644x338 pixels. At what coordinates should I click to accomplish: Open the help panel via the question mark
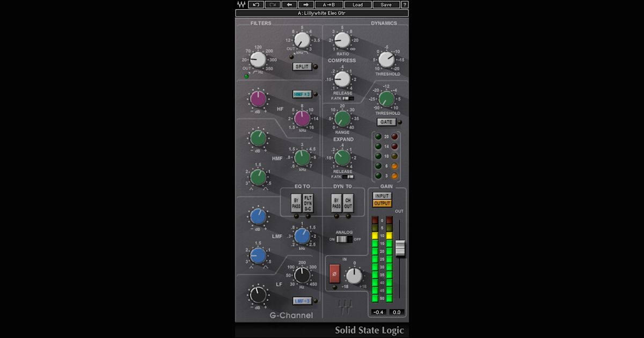404,5
